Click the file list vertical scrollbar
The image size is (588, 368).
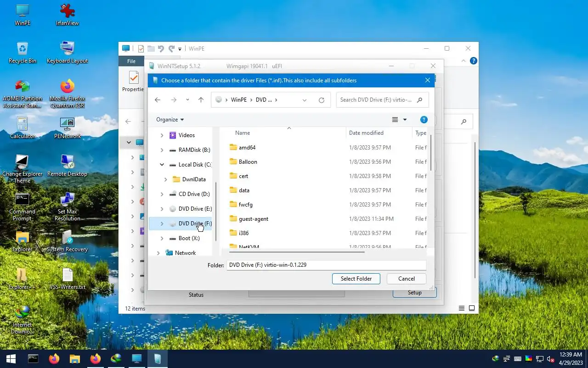(x=431, y=153)
